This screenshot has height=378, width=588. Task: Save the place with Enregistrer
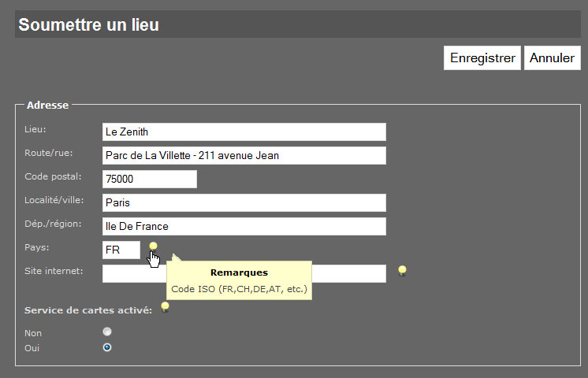tap(482, 57)
